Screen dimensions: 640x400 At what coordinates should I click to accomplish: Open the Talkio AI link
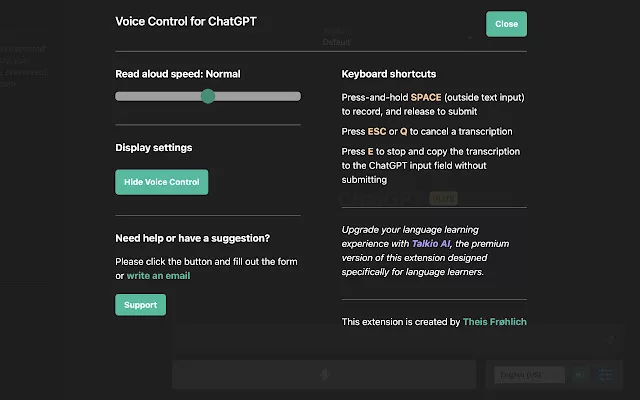(x=431, y=244)
